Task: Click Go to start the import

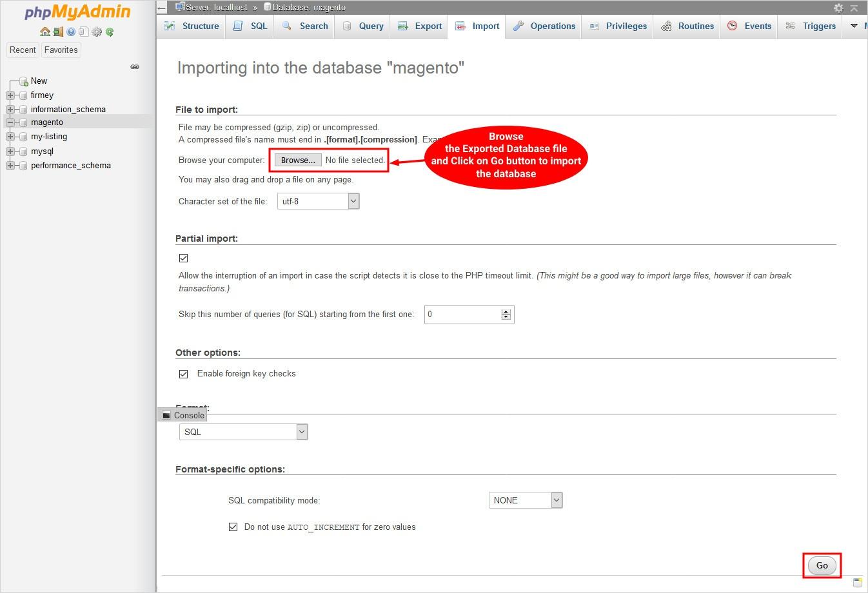Action: [x=822, y=565]
